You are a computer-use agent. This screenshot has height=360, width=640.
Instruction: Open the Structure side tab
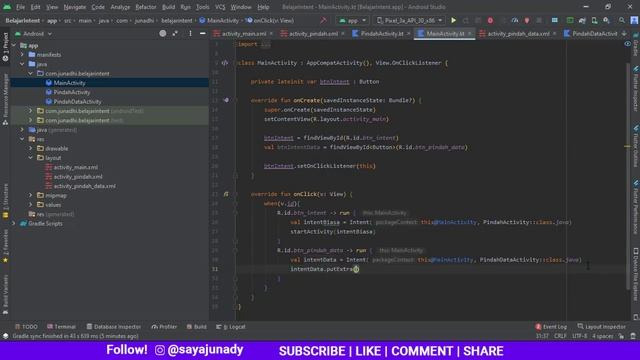(x=5, y=202)
